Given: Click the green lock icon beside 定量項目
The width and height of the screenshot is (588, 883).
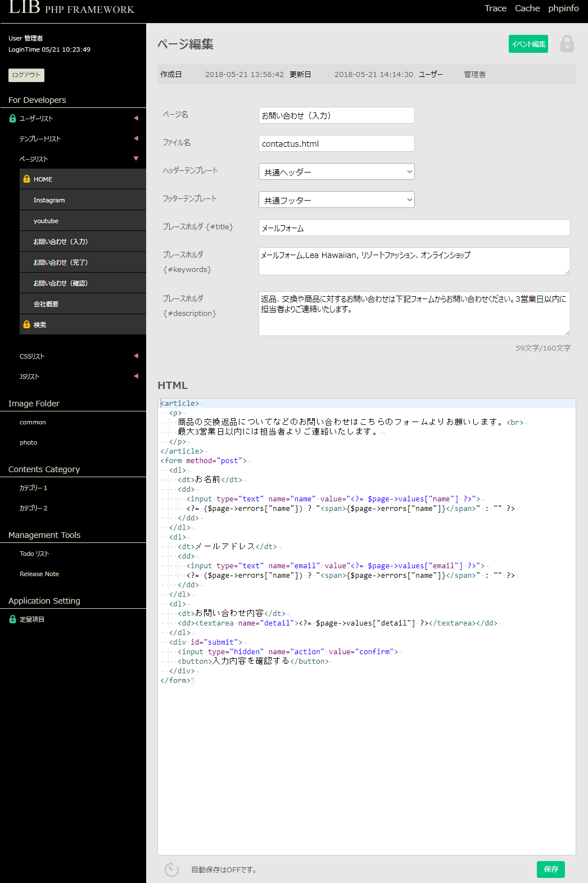Looking at the screenshot, I should [12, 619].
